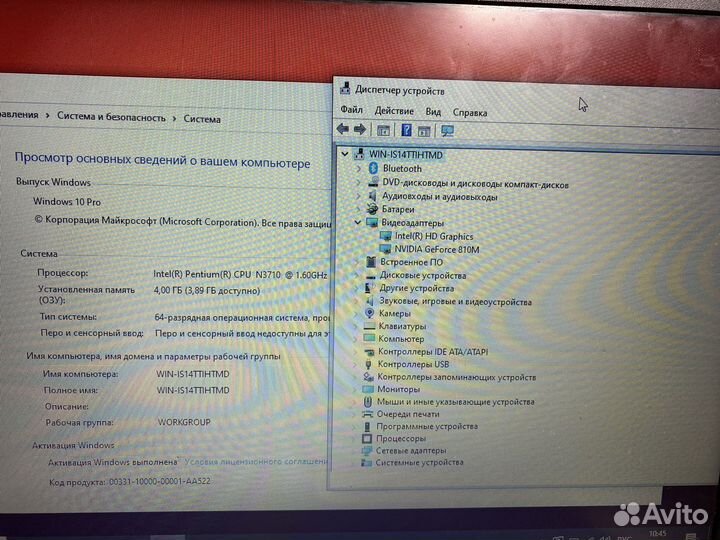This screenshot has width=720, height=540.
Task: Click the Очереди печати printer icon
Action: coord(367,414)
